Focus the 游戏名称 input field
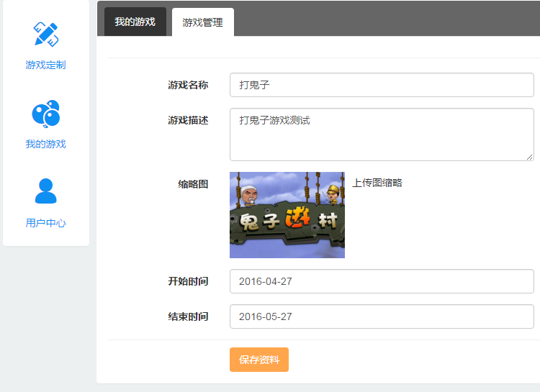Viewport: 540px width, 392px height. (382, 85)
